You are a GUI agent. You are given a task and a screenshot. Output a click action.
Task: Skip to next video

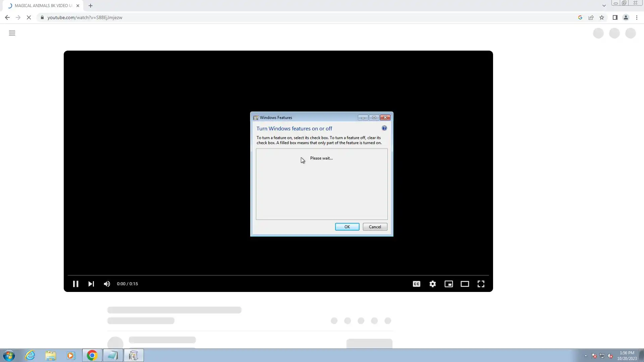[91, 284]
